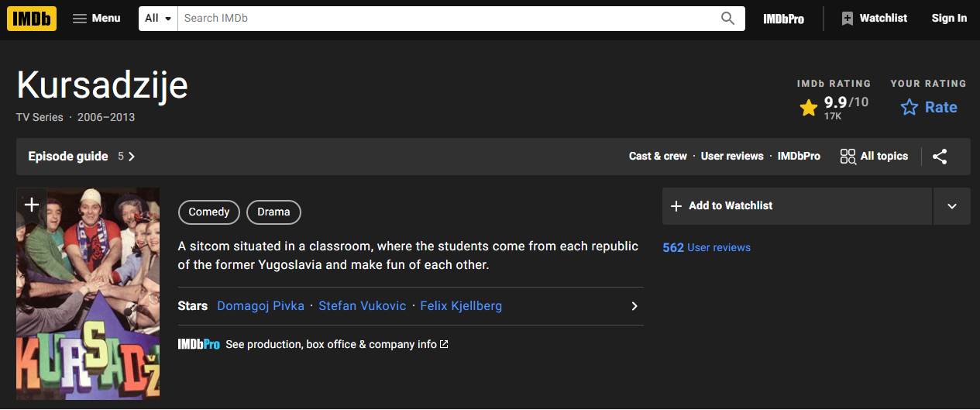
Task: Open Domagoj Pivka's page
Action: pos(260,305)
